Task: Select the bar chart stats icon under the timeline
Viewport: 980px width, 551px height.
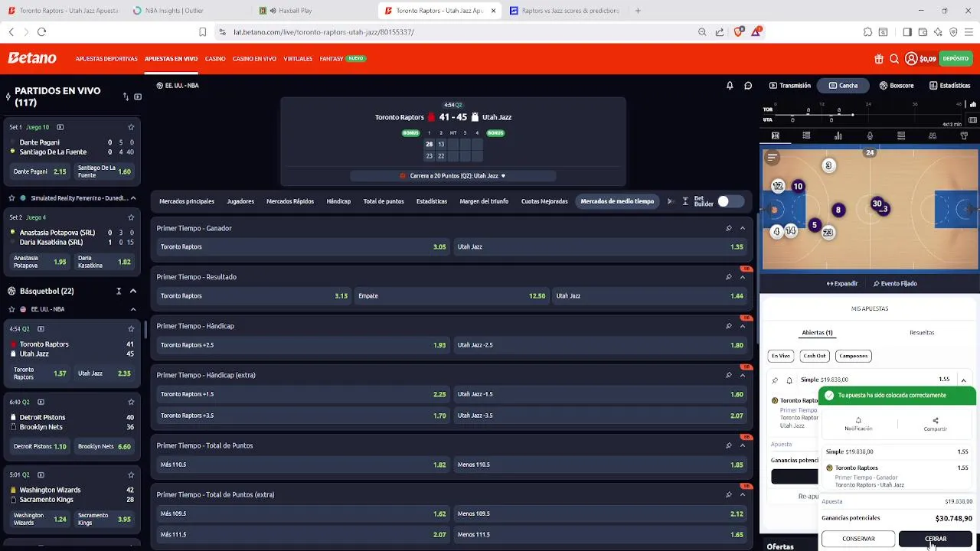Action: tap(838, 136)
